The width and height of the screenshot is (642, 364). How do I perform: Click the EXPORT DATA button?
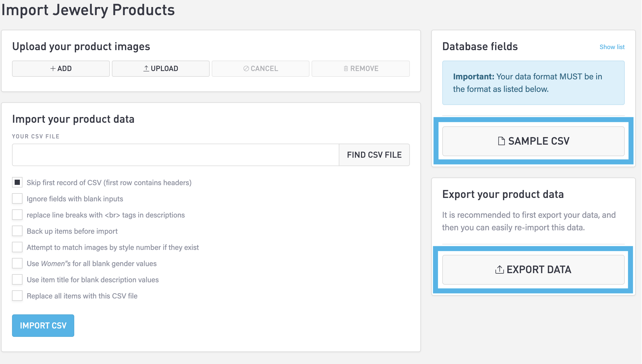(x=533, y=270)
